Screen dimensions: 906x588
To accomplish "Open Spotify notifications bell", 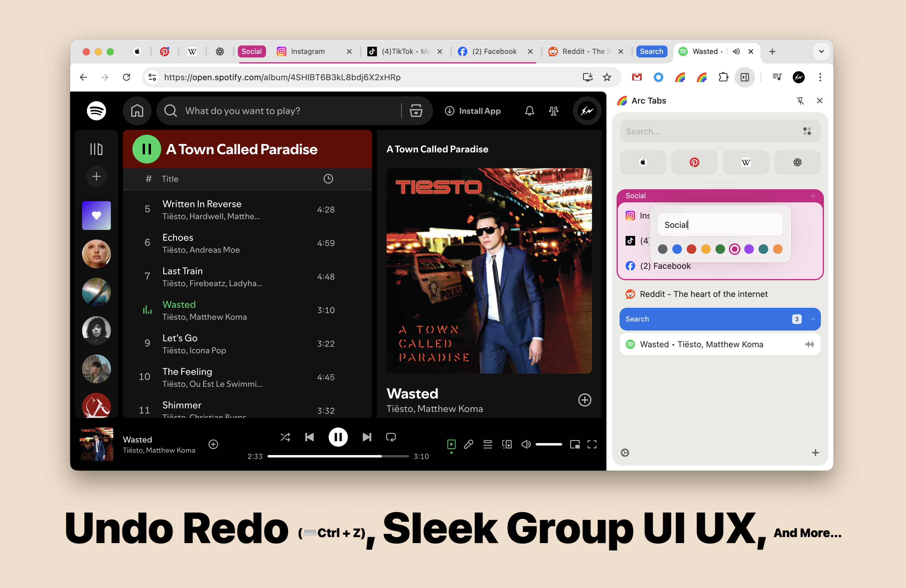I will [x=529, y=111].
